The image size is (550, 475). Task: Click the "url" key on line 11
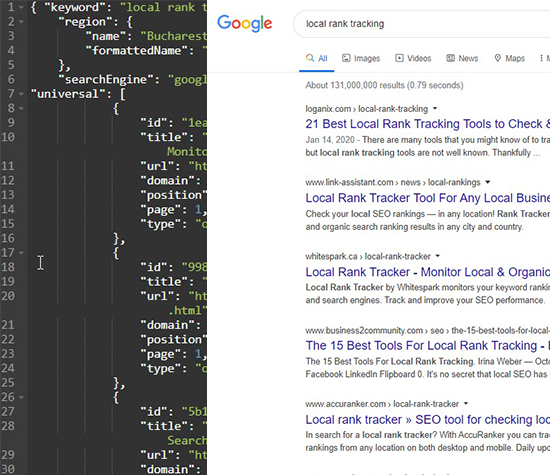tap(157, 166)
